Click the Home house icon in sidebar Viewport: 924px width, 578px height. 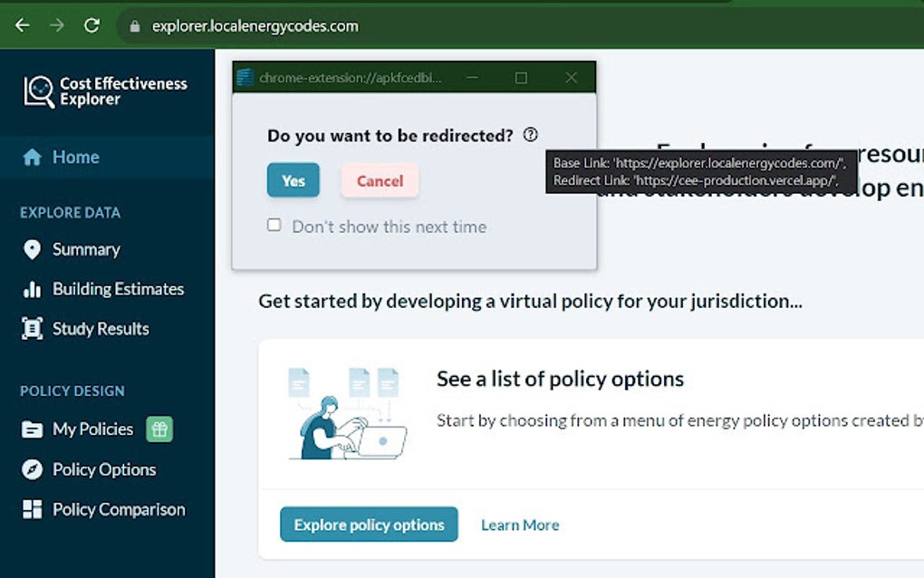[34, 156]
